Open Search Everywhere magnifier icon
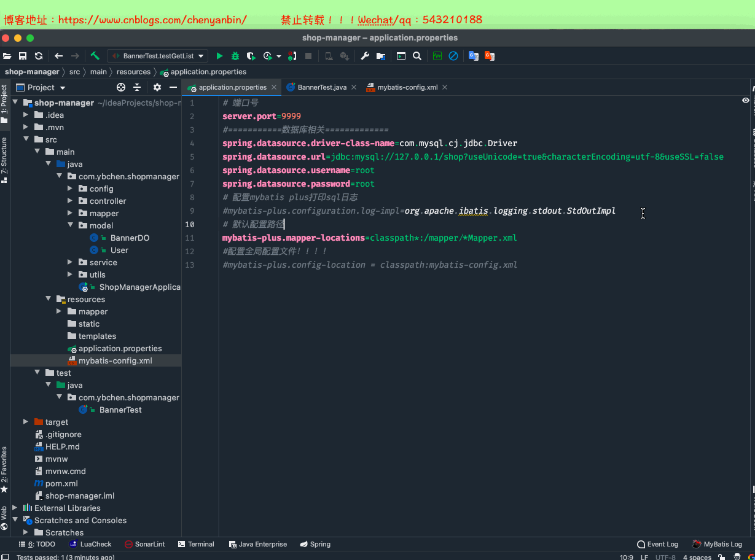This screenshot has height=560, width=755. (417, 56)
